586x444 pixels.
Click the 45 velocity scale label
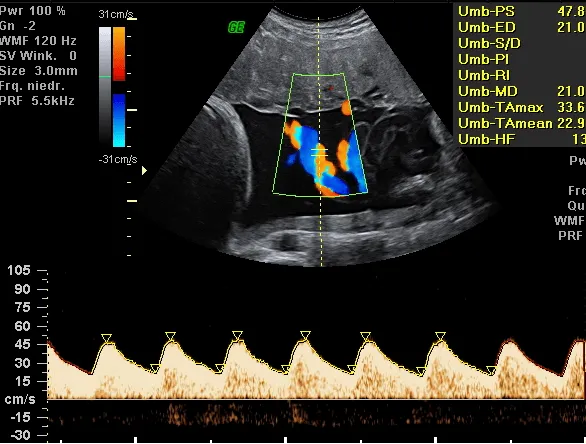point(22,345)
